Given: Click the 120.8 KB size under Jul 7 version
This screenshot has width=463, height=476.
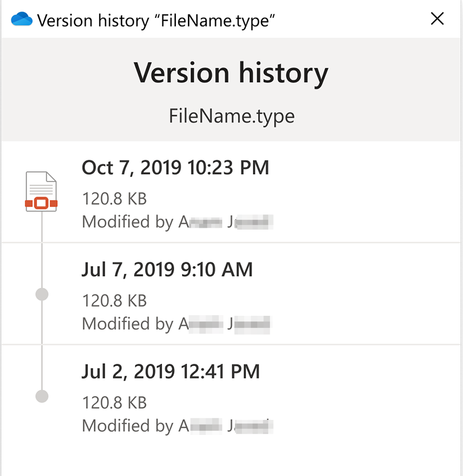Looking at the screenshot, I should tap(114, 301).
